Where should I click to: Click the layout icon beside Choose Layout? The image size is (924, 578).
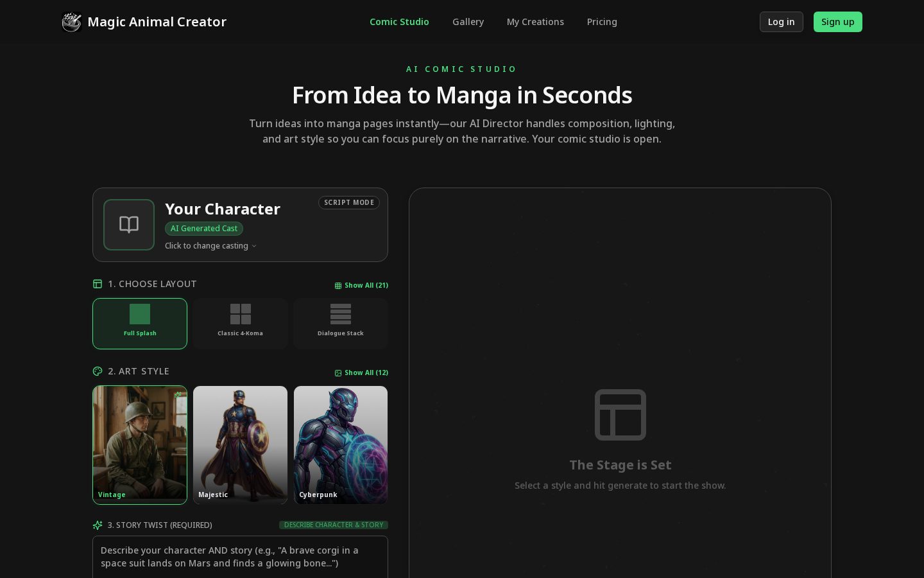(98, 284)
